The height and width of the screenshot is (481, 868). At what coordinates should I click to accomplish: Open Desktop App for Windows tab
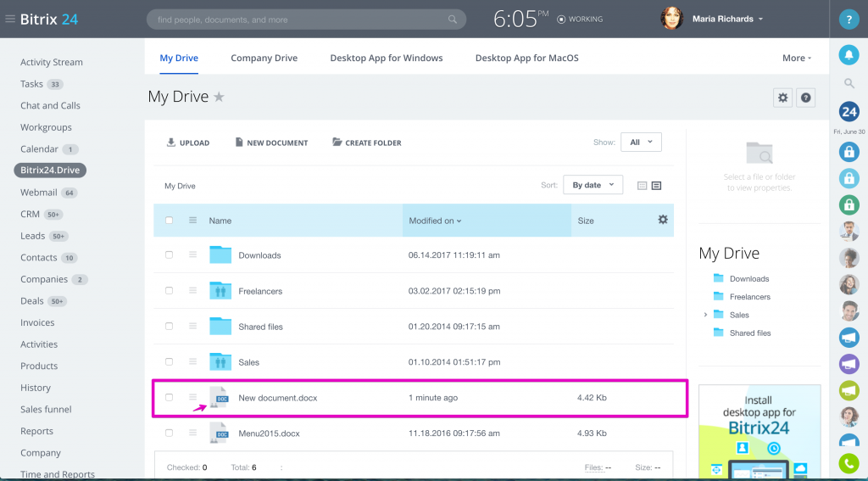(387, 58)
